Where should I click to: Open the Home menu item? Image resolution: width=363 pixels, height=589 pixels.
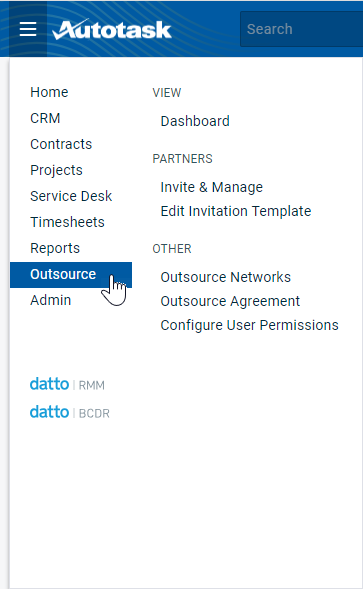(49, 92)
